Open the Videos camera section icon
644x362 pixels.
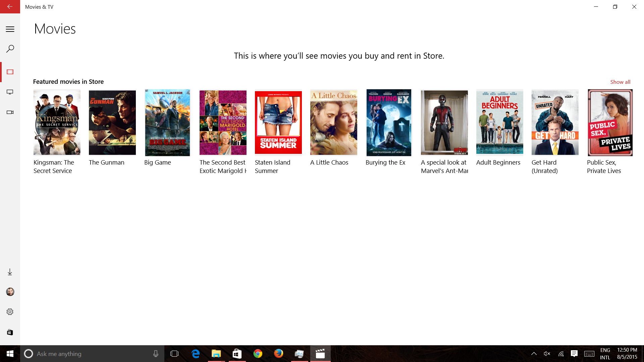(x=10, y=112)
